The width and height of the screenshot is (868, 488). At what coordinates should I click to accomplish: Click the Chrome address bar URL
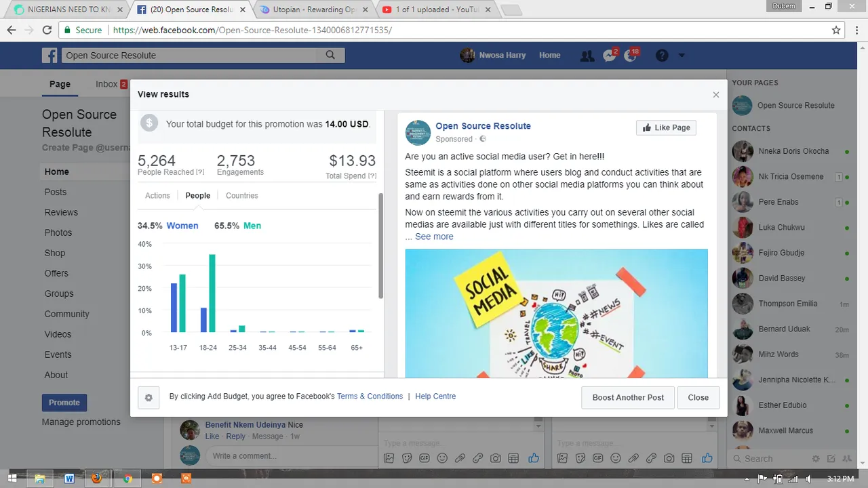click(x=252, y=30)
